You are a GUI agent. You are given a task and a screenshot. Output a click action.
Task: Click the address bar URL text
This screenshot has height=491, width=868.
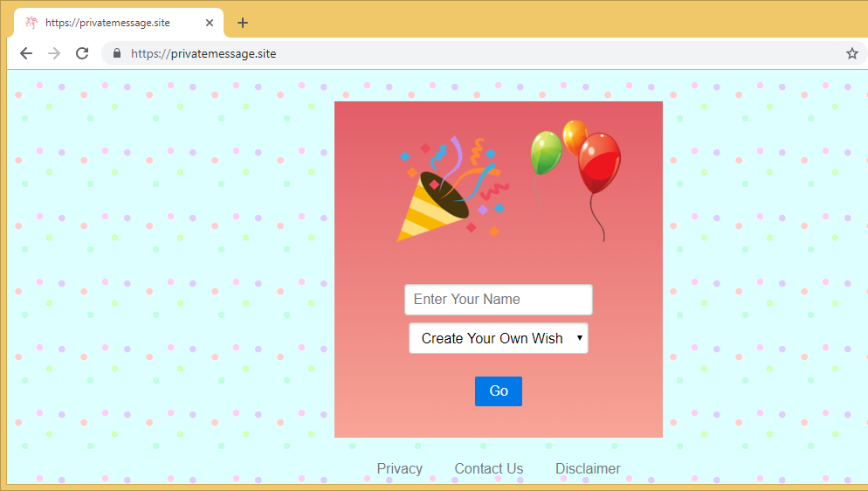tap(203, 53)
